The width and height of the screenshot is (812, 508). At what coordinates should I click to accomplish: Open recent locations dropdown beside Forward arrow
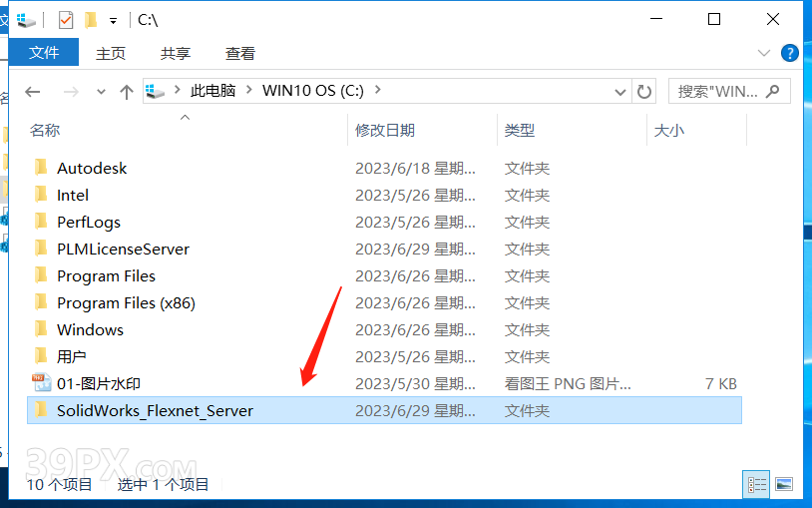click(x=100, y=91)
